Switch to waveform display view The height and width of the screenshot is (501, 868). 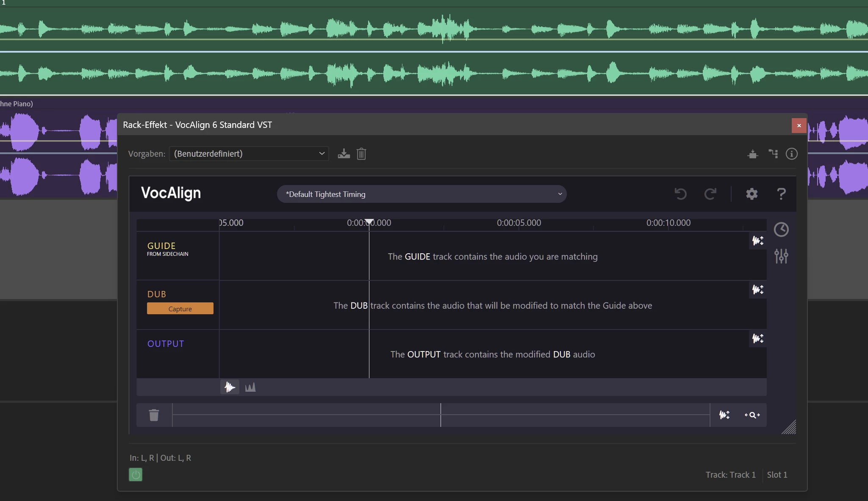(x=230, y=387)
